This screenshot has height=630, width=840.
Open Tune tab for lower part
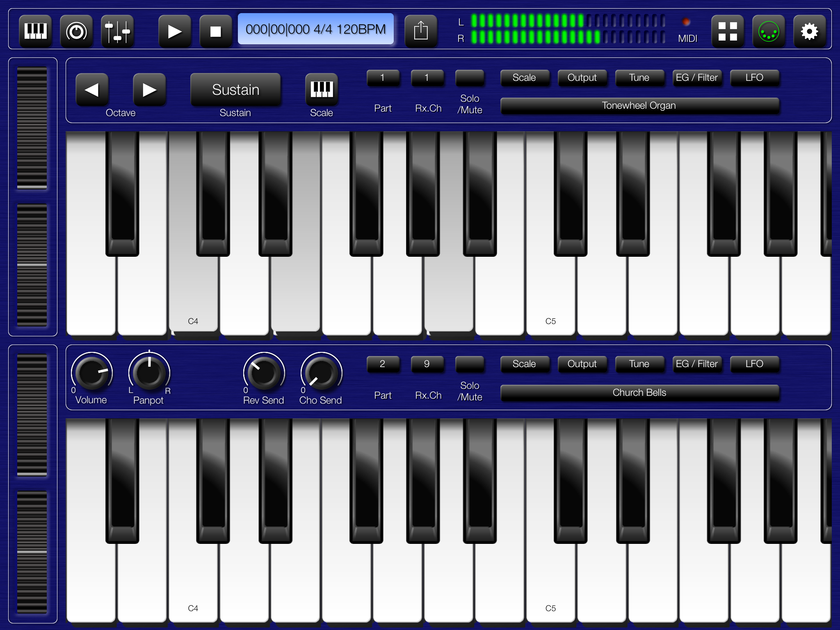tap(639, 364)
